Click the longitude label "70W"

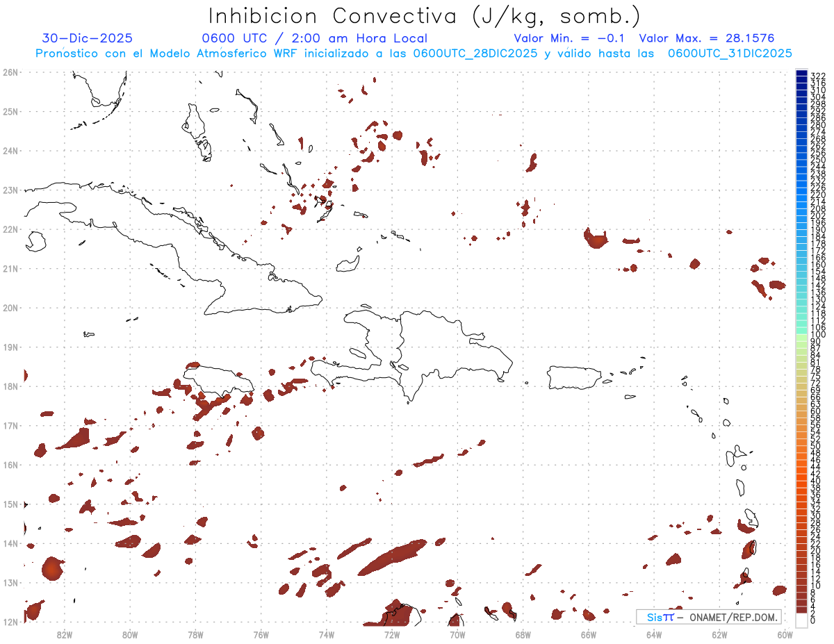(457, 634)
